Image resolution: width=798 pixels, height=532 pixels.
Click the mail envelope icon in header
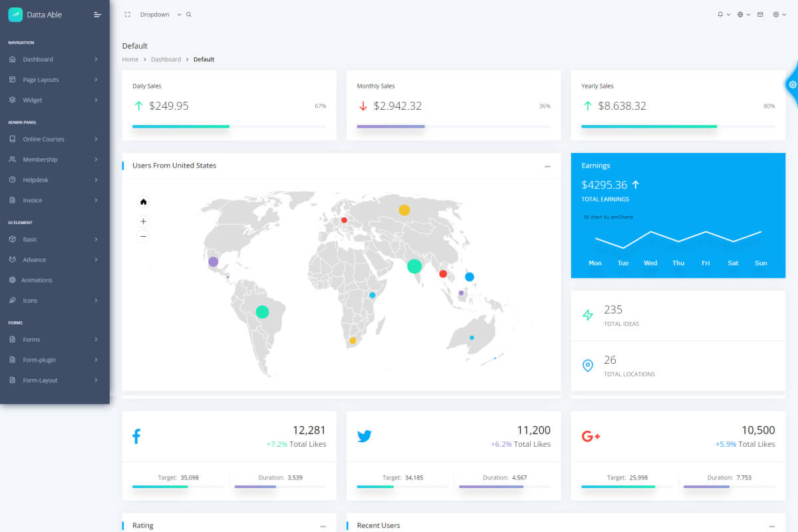(x=759, y=14)
